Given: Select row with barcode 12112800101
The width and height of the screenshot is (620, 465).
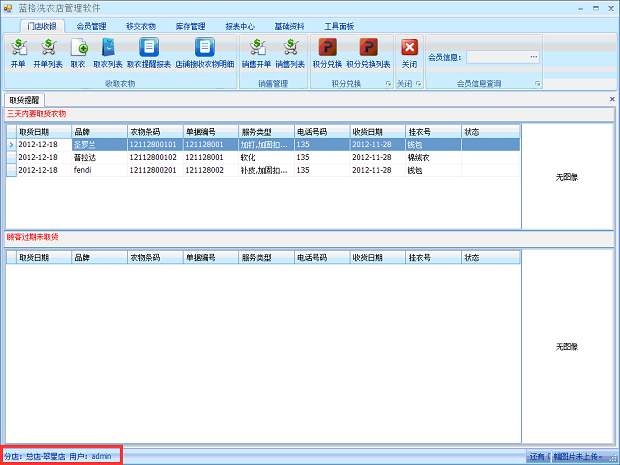Looking at the screenshot, I should (263, 144).
